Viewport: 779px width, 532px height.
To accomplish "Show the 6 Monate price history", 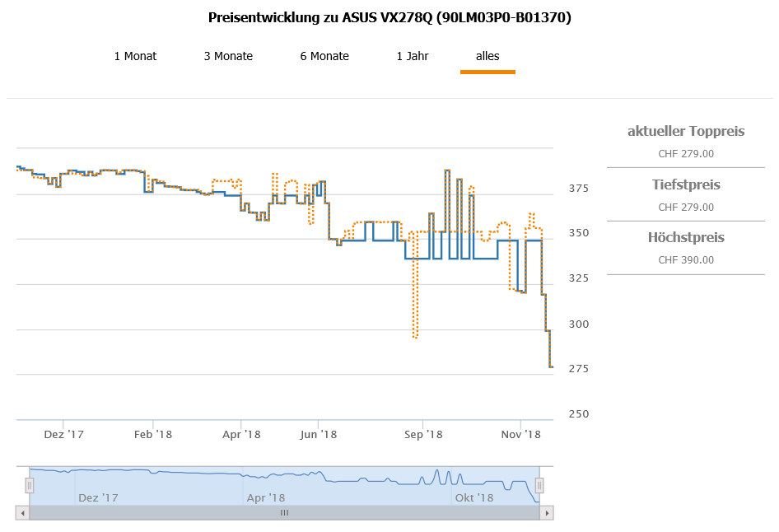I will (x=324, y=56).
